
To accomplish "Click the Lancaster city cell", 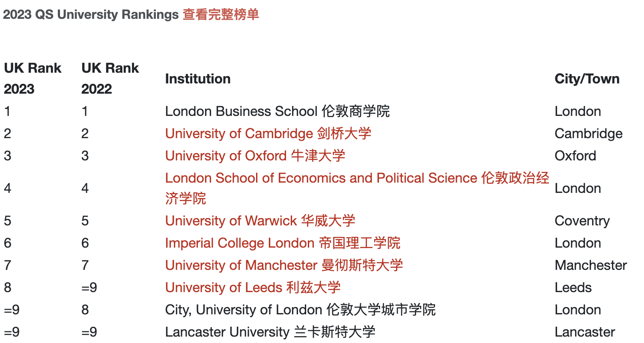I will click(x=585, y=332).
